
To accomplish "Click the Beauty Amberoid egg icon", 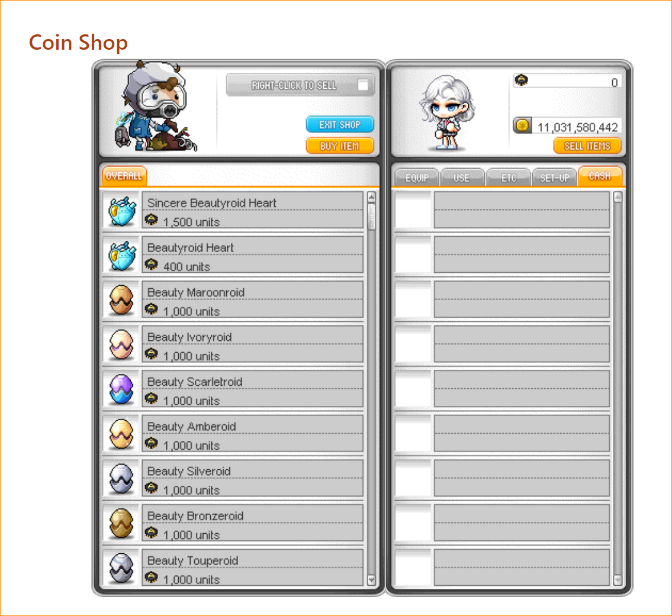I will 121,434.
